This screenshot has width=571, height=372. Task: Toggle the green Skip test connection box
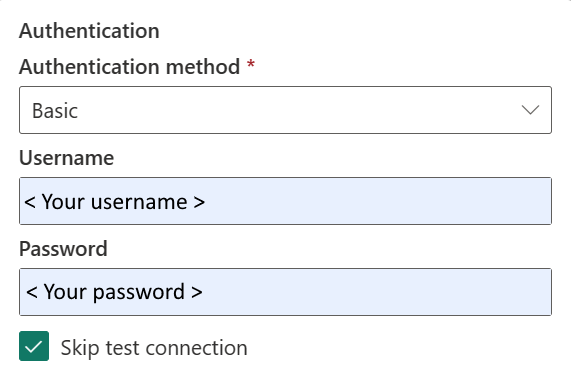click(34, 346)
